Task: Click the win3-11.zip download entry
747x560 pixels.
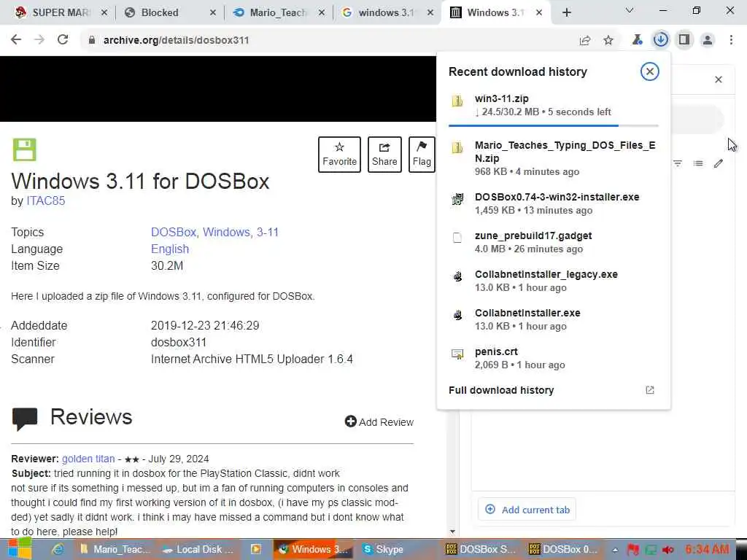Action: (x=554, y=105)
